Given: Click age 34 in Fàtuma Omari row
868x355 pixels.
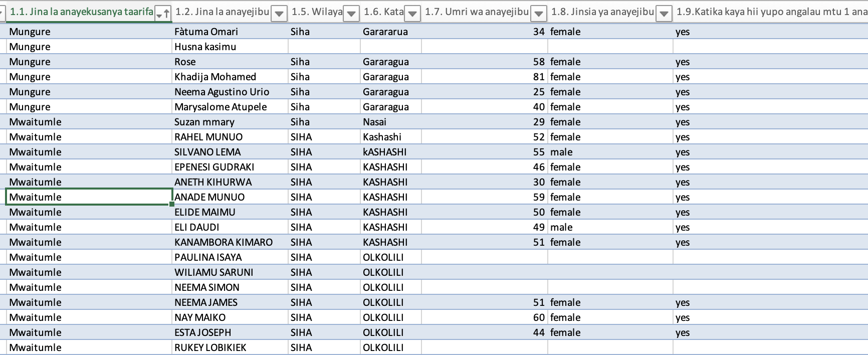Looking at the screenshot, I should click(485, 32).
